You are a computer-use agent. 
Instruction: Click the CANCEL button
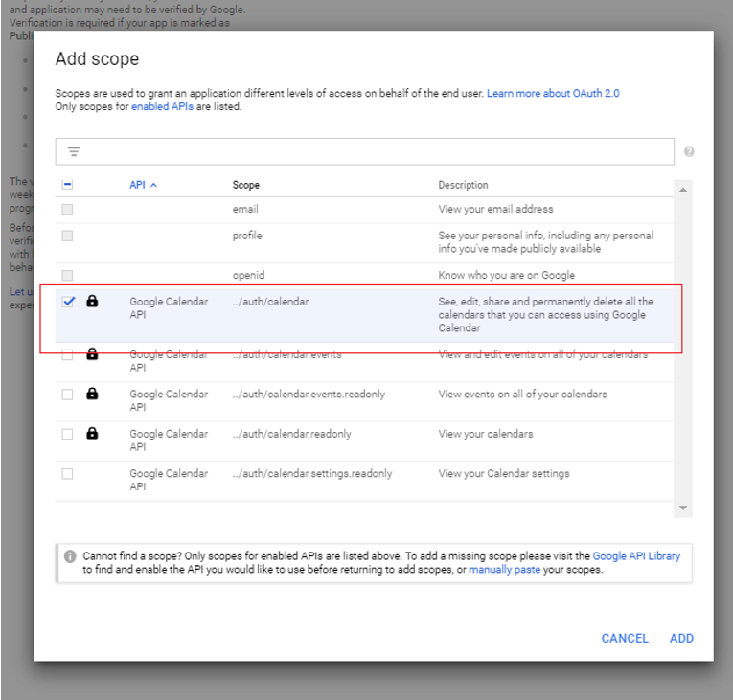pos(625,639)
